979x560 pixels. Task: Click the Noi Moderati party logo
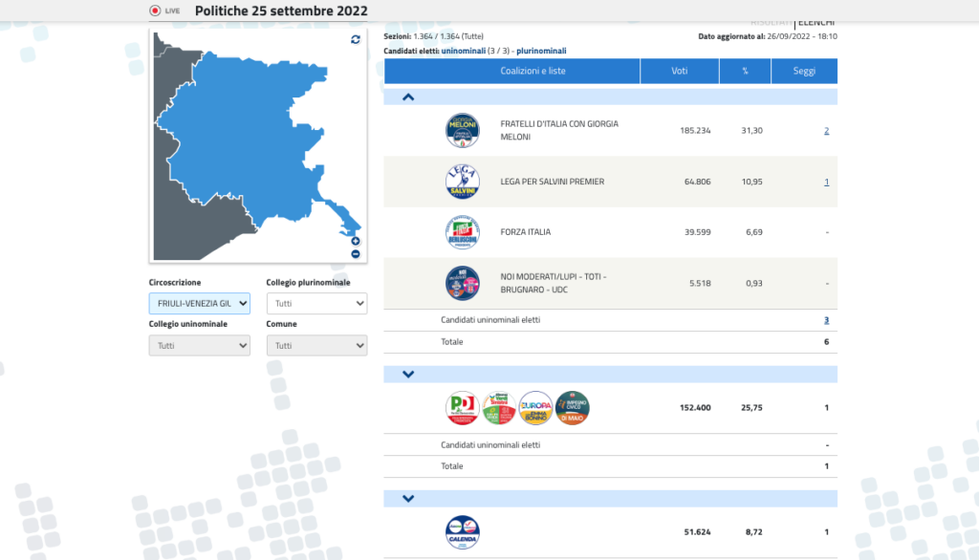point(462,283)
